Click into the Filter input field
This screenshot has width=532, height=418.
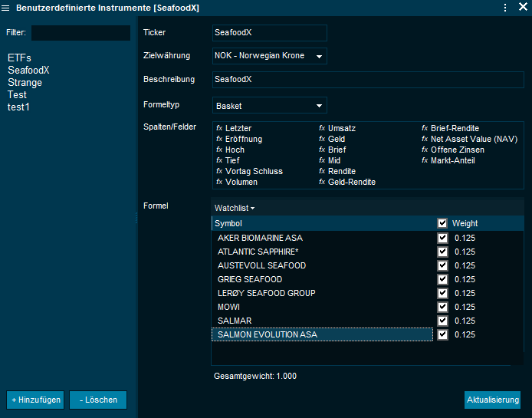click(x=80, y=33)
